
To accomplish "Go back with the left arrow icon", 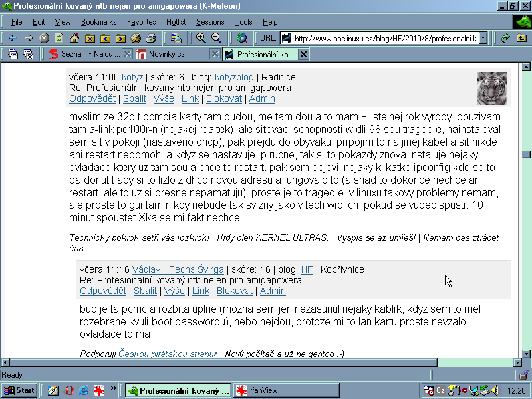I will (x=13, y=38).
